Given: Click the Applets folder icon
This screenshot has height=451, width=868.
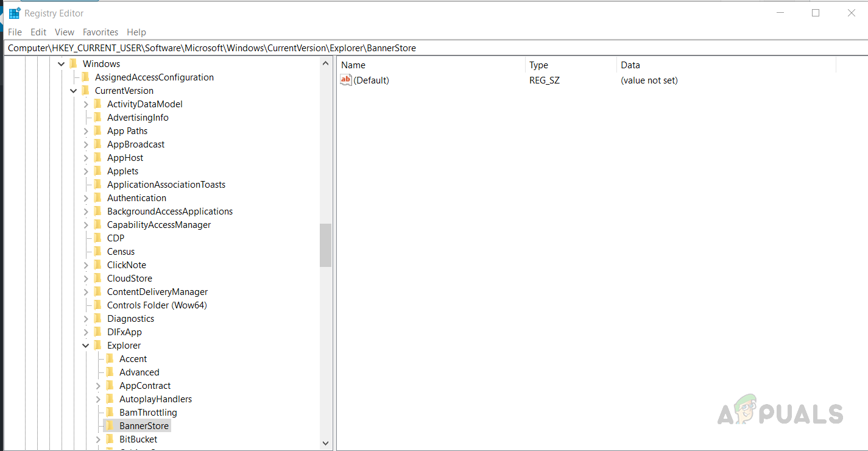Looking at the screenshot, I should pyautogui.click(x=98, y=171).
